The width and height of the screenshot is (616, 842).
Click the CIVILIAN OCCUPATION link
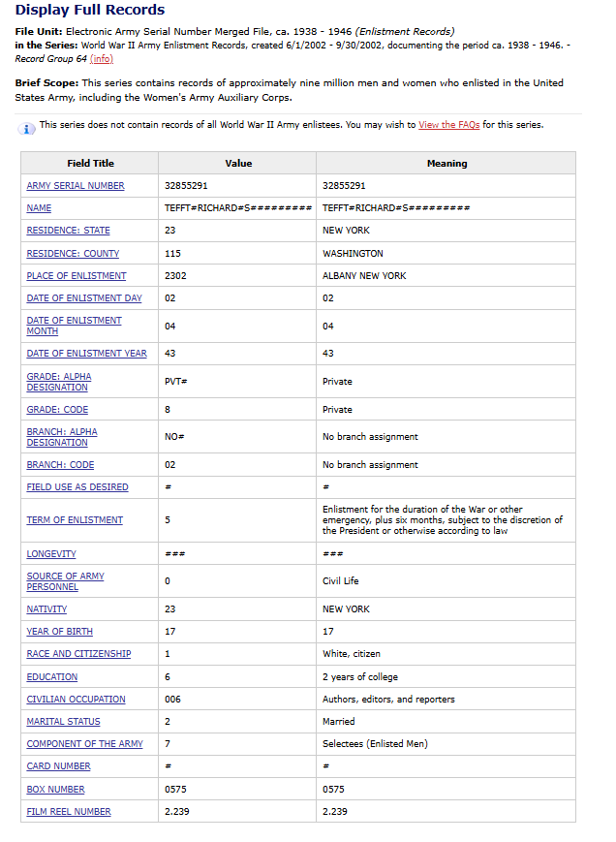[76, 700]
